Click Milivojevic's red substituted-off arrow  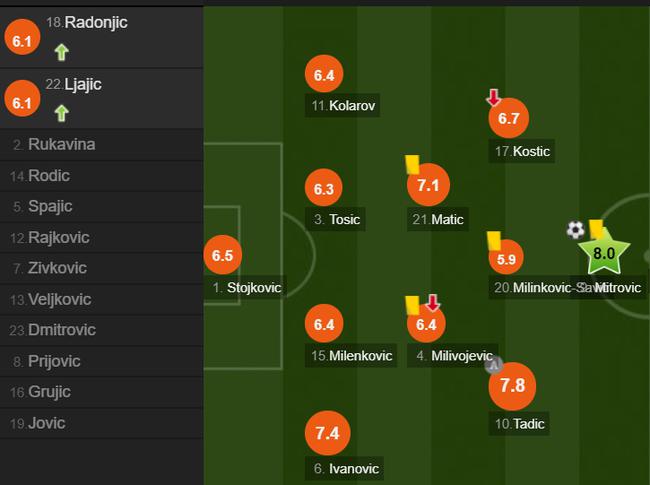433,303
